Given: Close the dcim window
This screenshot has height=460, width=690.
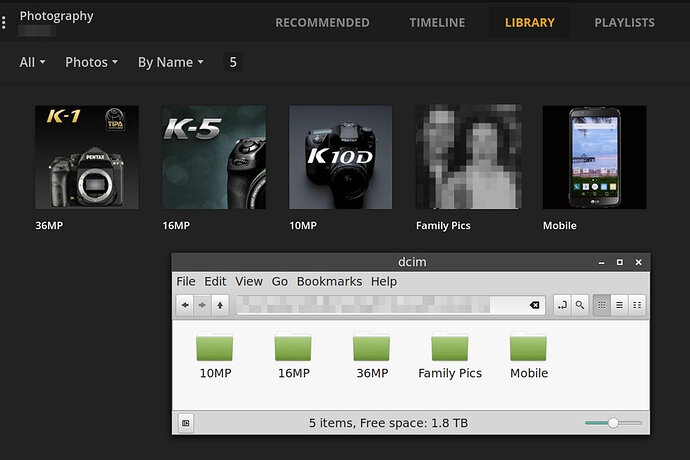Looking at the screenshot, I should pos(639,262).
